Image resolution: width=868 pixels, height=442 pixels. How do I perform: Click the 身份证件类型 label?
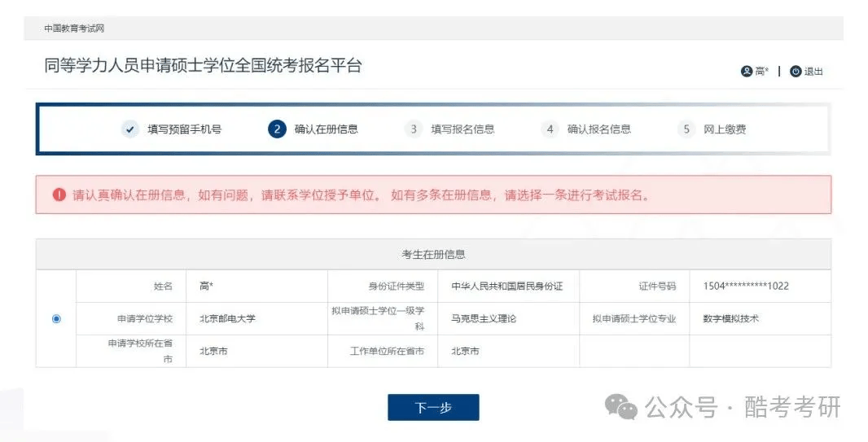(x=397, y=286)
